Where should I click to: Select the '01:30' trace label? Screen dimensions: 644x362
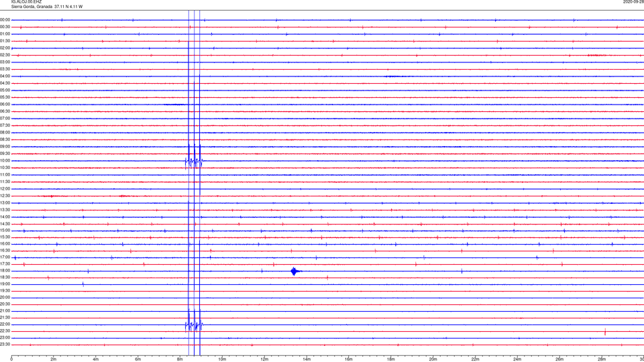pos(5,41)
